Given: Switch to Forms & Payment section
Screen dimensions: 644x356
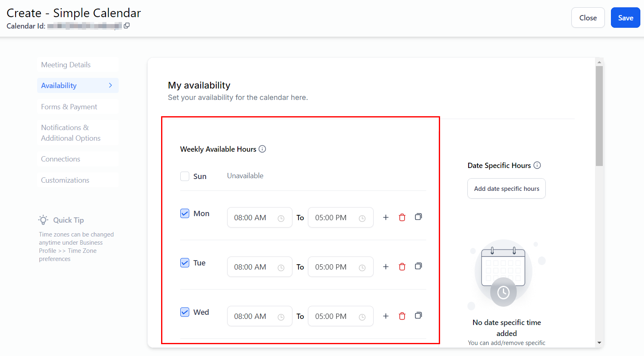Looking at the screenshot, I should pos(69,107).
